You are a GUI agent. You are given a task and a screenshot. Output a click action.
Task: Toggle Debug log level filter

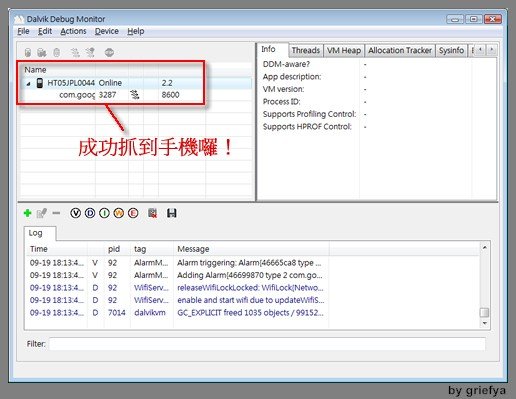pyautogui.click(x=90, y=213)
